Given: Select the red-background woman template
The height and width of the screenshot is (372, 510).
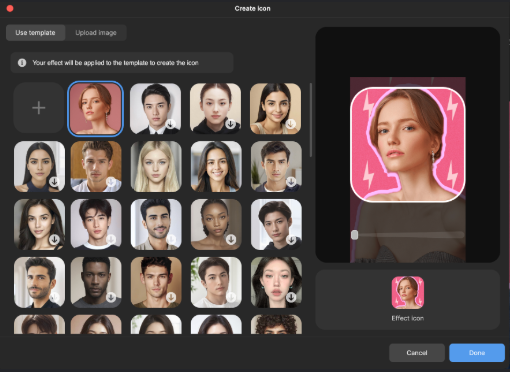Looking at the screenshot, I should [95, 109].
